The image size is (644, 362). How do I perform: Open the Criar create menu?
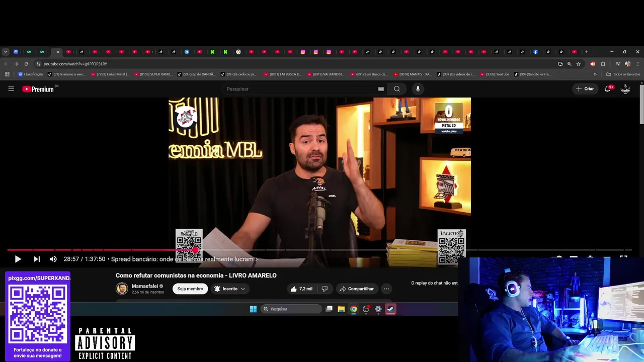[x=585, y=89]
